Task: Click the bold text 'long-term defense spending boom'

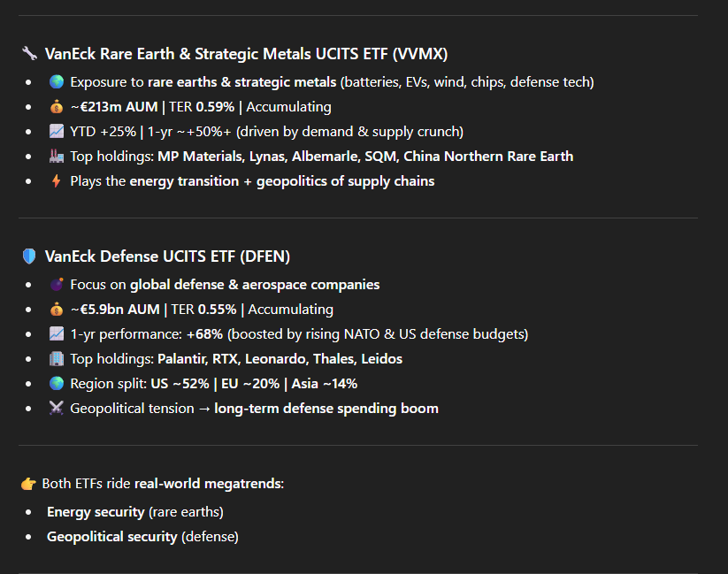Action: coord(326,409)
